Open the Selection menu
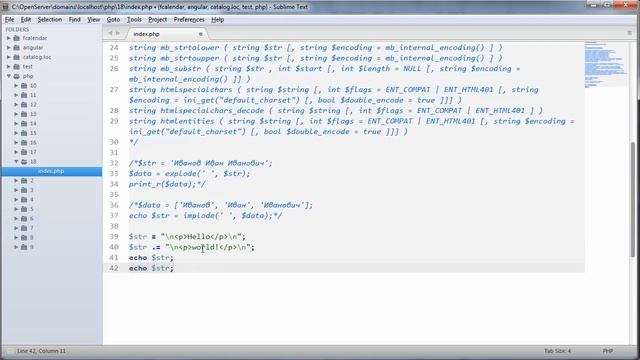 pyautogui.click(x=50, y=20)
